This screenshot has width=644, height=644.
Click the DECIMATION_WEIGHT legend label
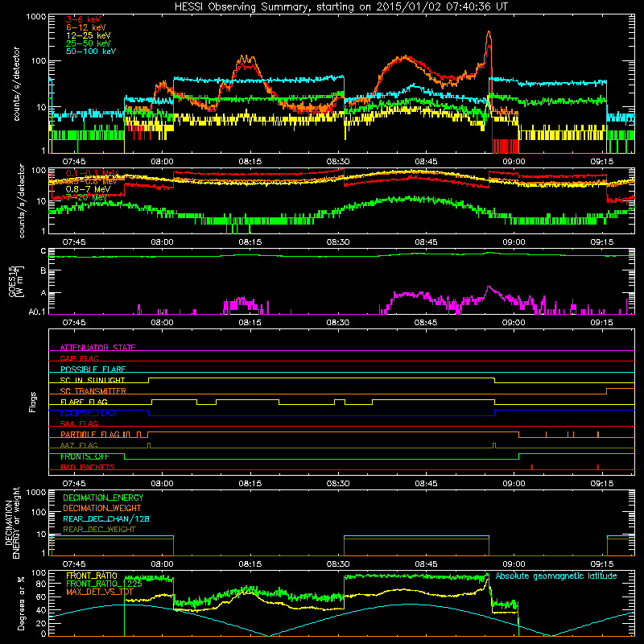102,508
